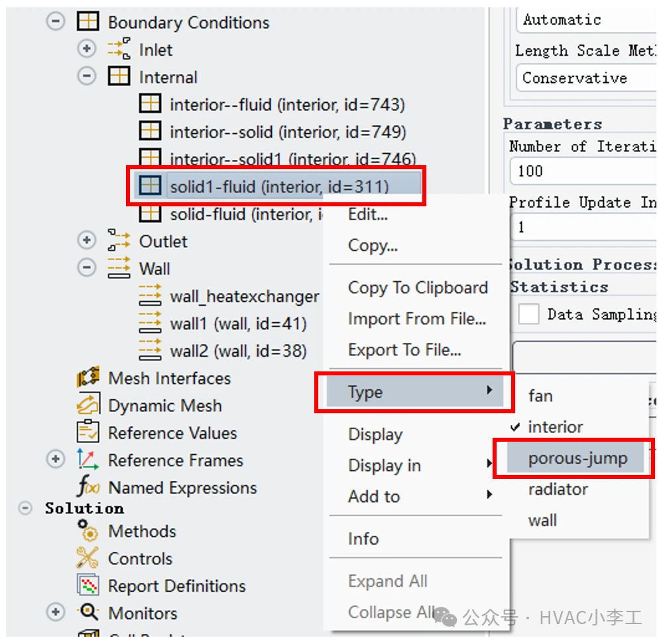663x644 pixels.
Task: Select Copy To Clipboard menu entry
Action: click(x=418, y=288)
